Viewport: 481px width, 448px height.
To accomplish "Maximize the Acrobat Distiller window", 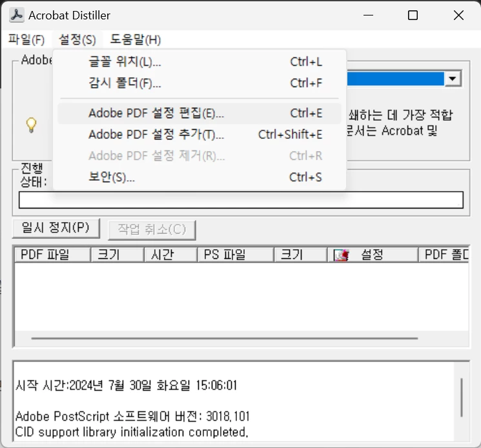I will (413, 15).
